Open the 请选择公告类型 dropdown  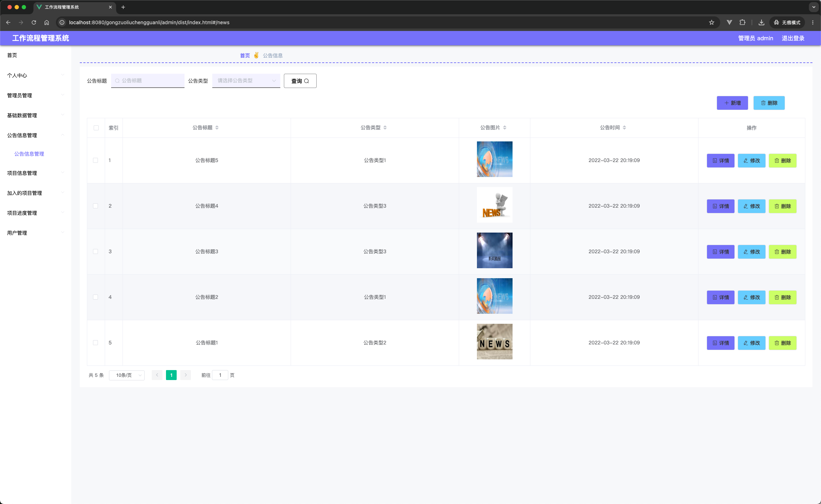pos(246,80)
